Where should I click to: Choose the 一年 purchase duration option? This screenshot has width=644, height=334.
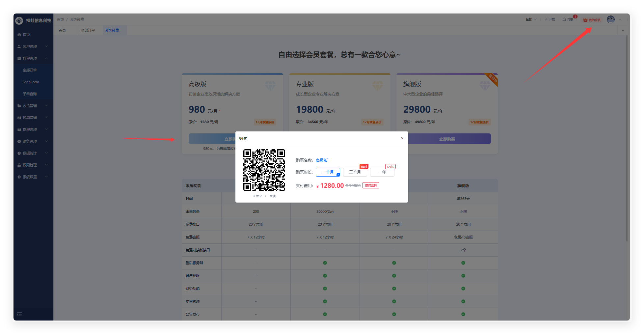coord(382,172)
